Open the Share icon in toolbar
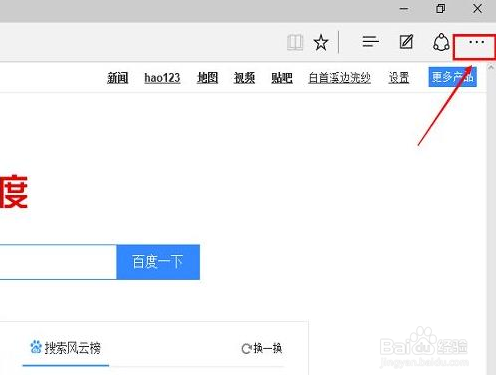This screenshot has width=497, height=380. click(441, 42)
